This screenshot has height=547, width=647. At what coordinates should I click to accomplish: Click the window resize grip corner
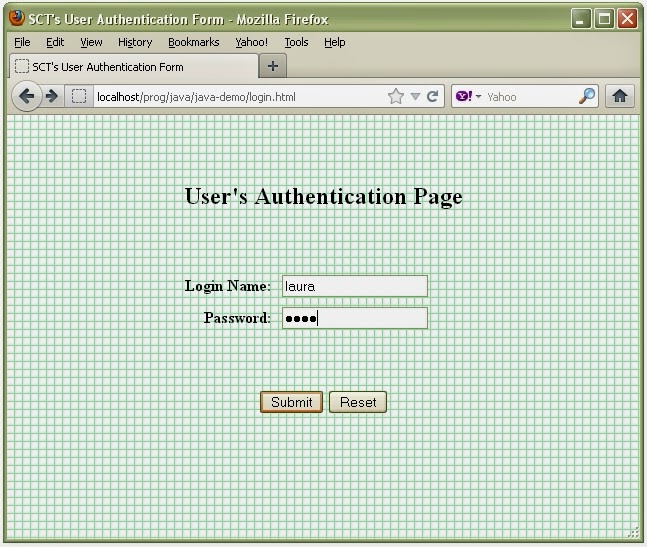(634, 533)
